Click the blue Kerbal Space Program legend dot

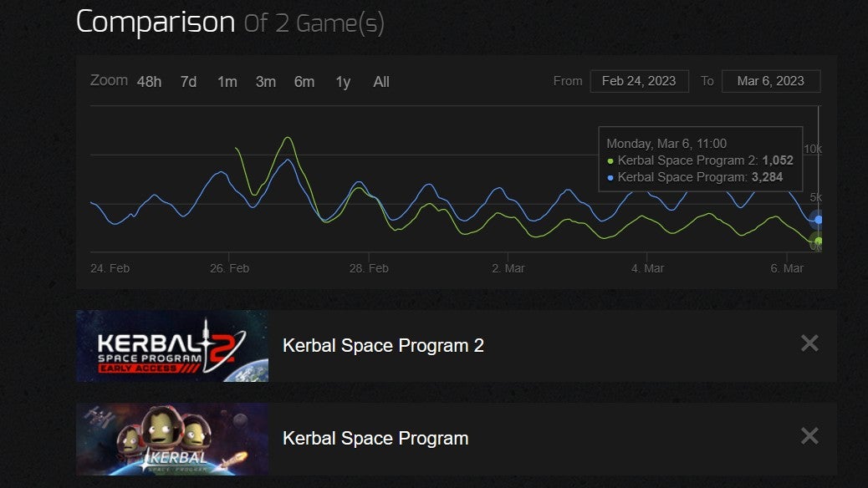pyautogui.click(x=610, y=176)
